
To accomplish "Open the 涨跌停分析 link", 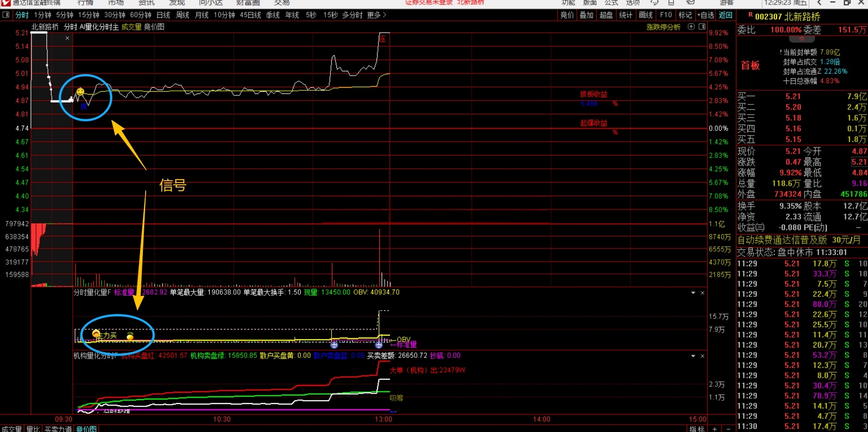I will click(x=663, y=27).
